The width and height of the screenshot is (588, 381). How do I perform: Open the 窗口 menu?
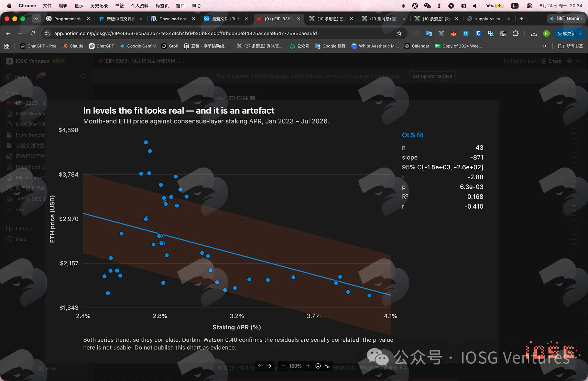[x=181, y=6]
